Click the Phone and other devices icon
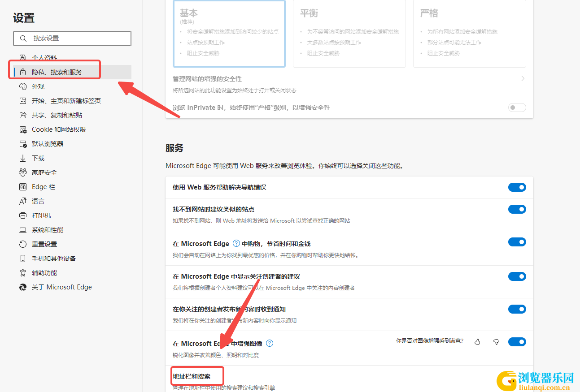 click(23, 258)
